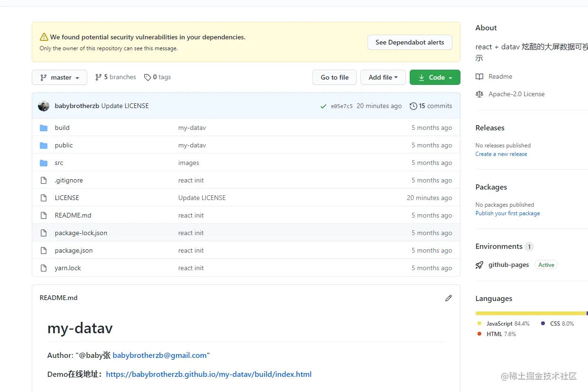This screenshot has height=392, width=588.
Task: Click Update LICENSE message in LICENSE row
Action: (202, 198)
